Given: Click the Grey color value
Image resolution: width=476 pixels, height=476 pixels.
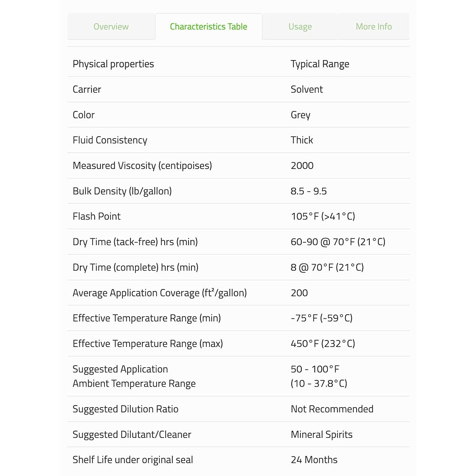Looking at the screenshot, I should tap(300, 115).
